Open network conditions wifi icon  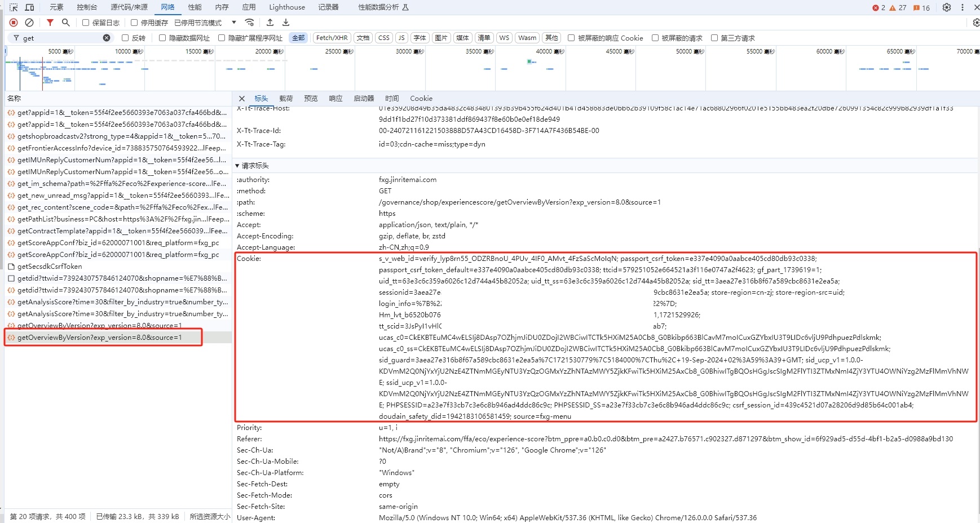click(x=249, y=23)
